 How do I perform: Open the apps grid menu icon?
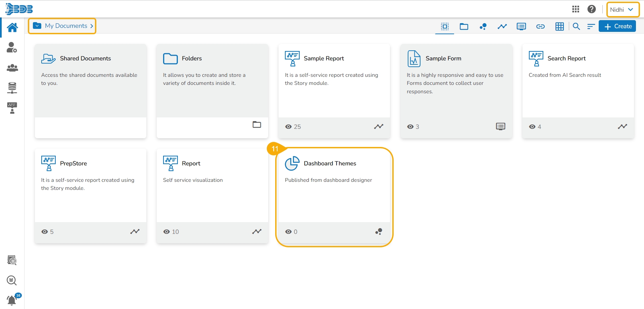[576, 9]
